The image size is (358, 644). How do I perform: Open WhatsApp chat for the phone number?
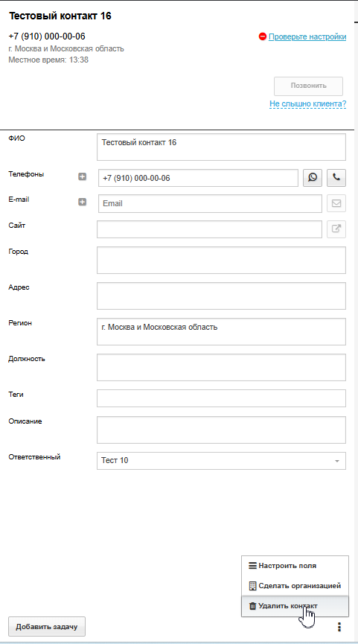[313, 178]
